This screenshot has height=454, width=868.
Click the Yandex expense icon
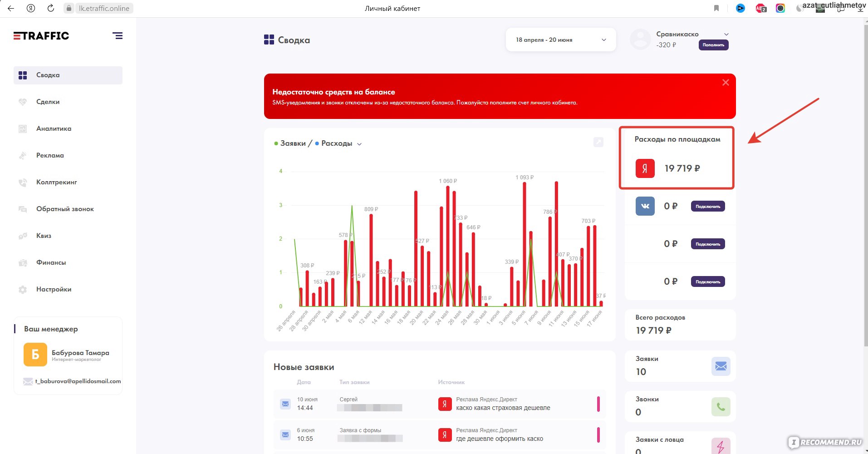pos(645,168)
